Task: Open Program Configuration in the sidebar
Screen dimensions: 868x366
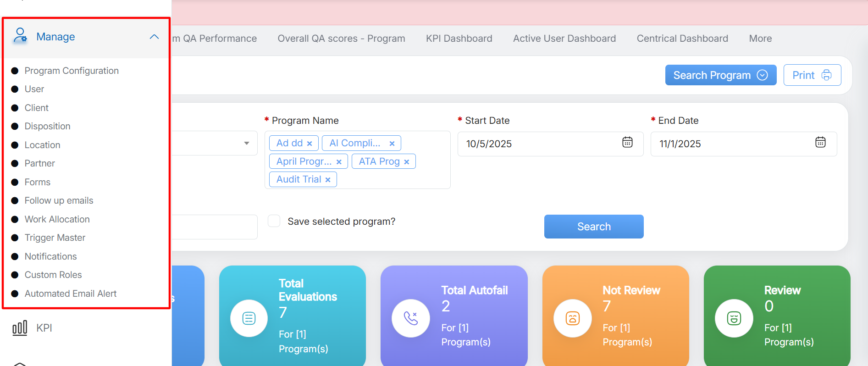Action: point(72,71)
